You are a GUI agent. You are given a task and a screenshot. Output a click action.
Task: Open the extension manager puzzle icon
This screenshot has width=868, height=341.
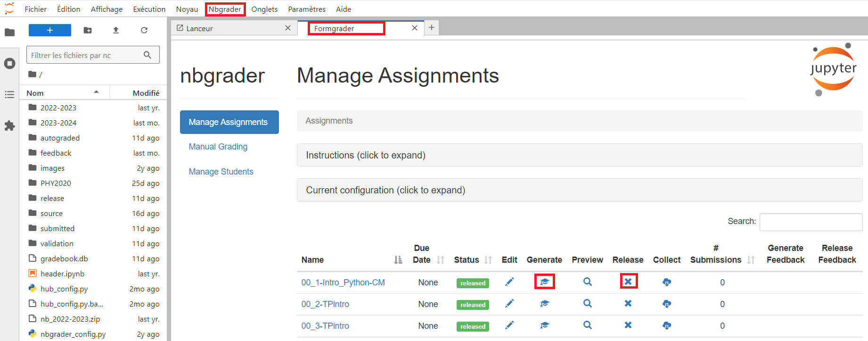point(9,126)
